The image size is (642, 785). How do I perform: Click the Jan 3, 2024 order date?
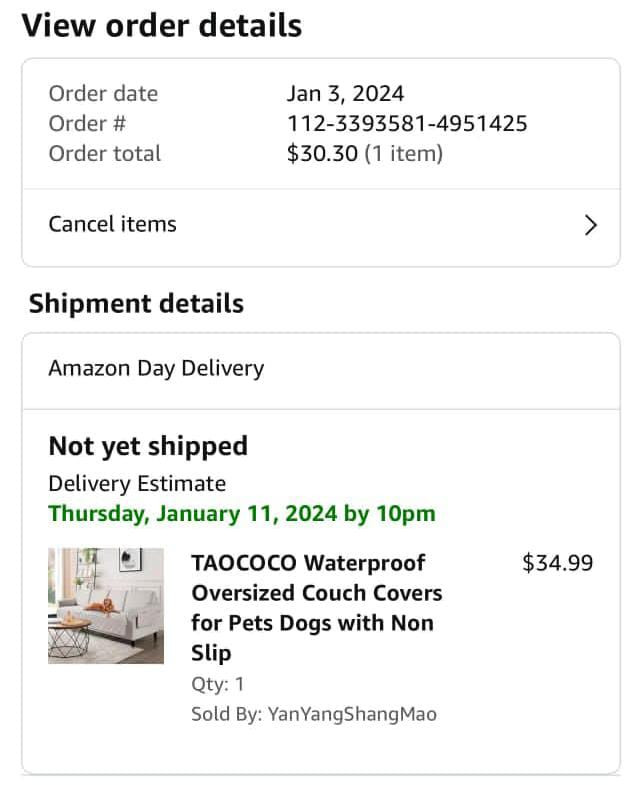345,94
